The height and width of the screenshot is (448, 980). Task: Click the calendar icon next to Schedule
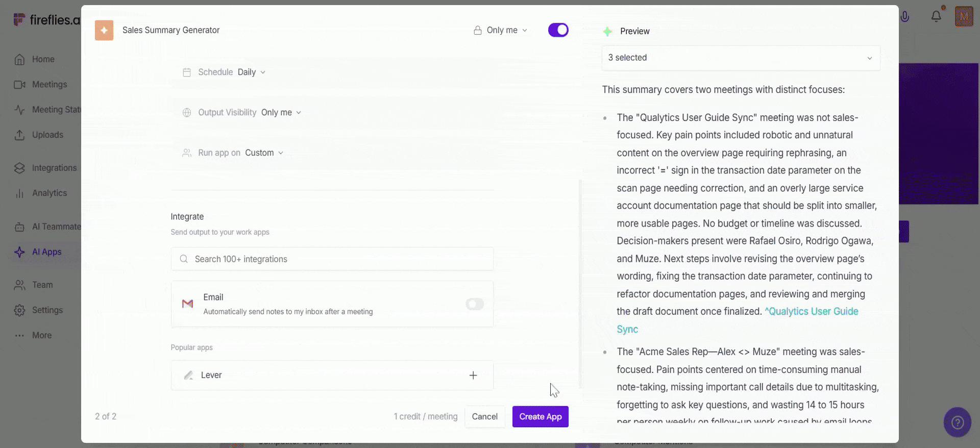(x=187, y=72)
